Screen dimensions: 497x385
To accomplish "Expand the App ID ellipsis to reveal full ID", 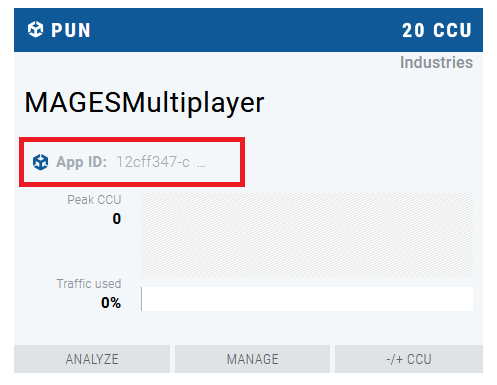I will tap(201, 165).
